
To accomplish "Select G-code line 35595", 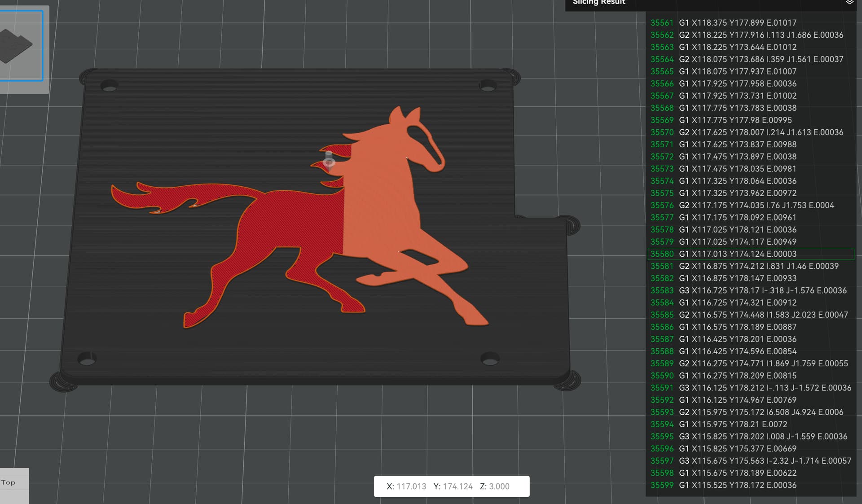I will click(x=751, y=436).
